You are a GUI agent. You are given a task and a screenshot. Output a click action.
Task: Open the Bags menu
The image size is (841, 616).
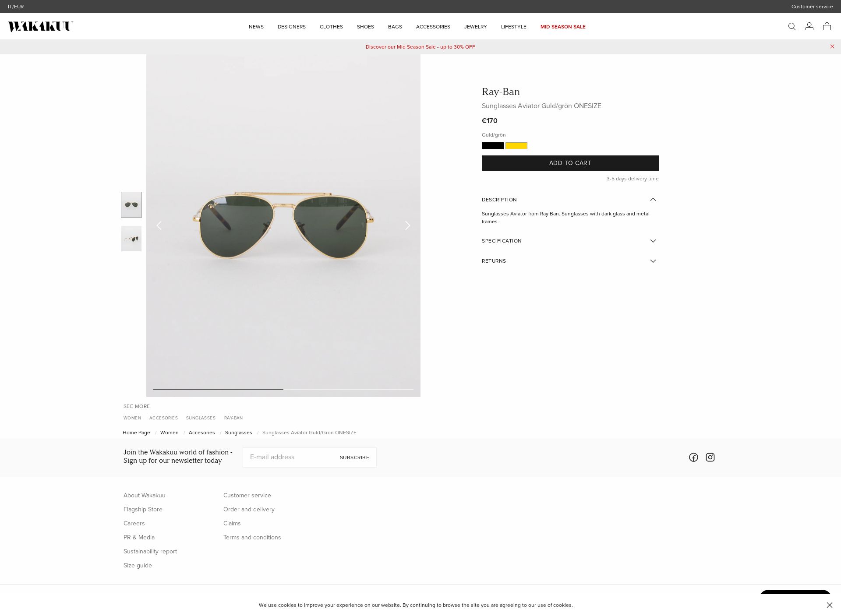pos(395,27)
